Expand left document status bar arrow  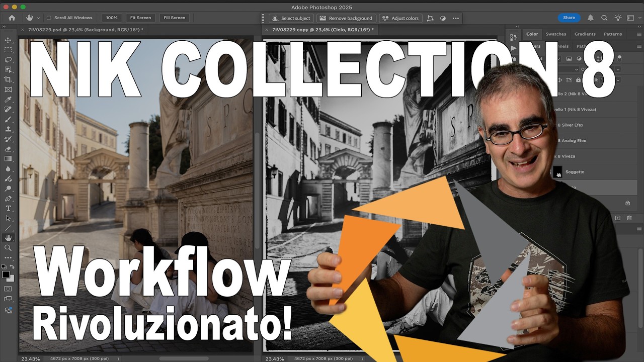119,358
